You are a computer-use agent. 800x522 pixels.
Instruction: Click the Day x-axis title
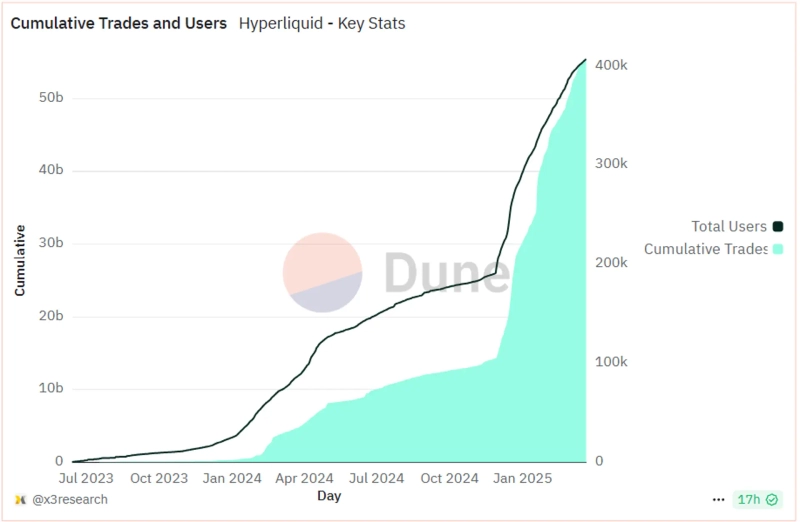[x=329, y=495]
